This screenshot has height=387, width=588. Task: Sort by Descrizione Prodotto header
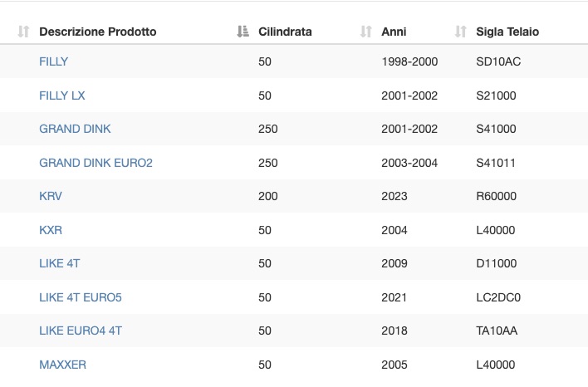(98, 32)
